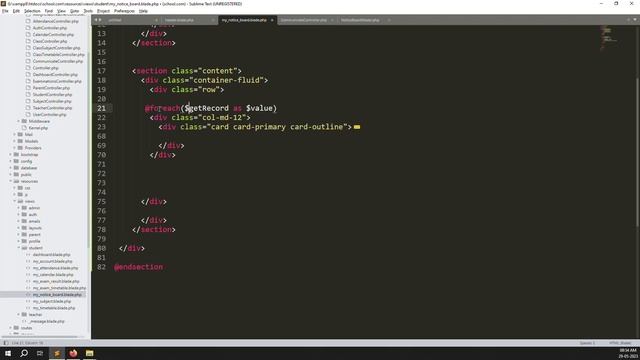This screenshot has height=360, width=640.
Task: Click the auth folder icon
Action: 24,215
